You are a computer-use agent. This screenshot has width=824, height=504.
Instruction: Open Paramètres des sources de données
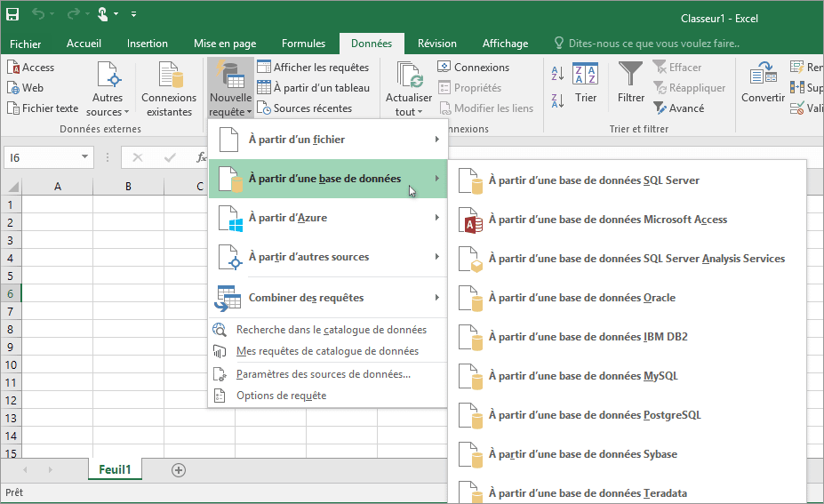328,374
